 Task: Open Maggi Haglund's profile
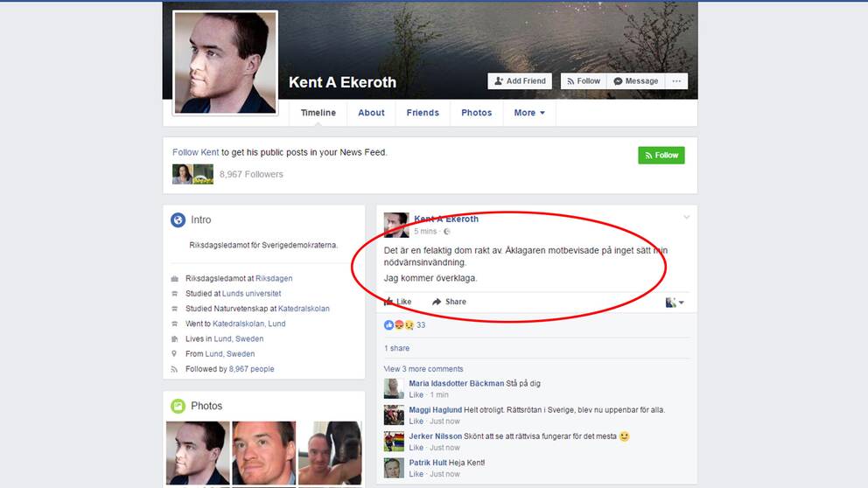[x=435, y=410]
